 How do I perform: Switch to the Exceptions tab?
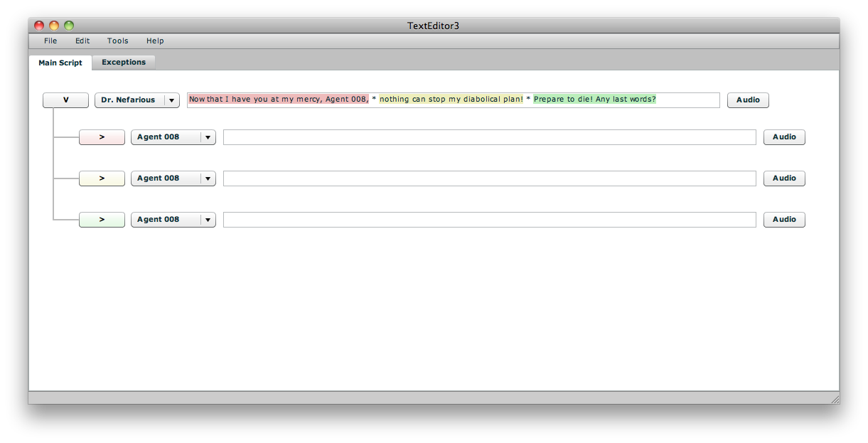(124, 63)
